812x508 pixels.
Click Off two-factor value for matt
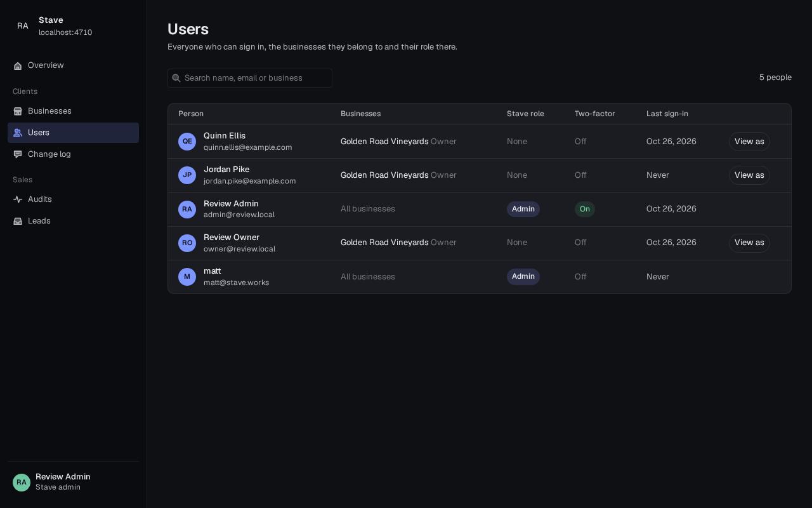(x=580, y=277)
